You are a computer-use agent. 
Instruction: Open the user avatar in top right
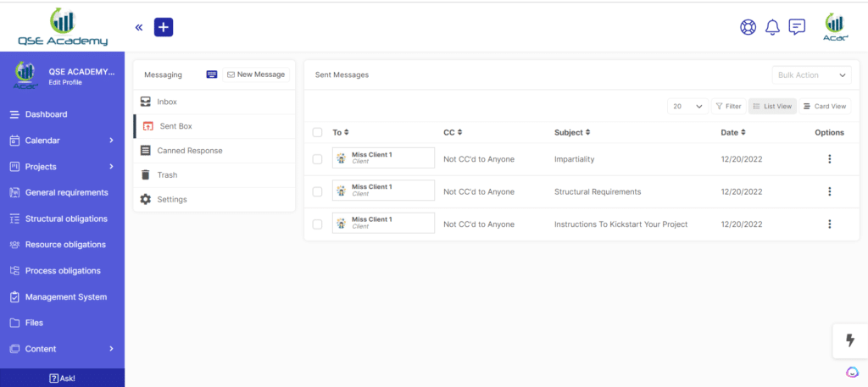point(835,27)
